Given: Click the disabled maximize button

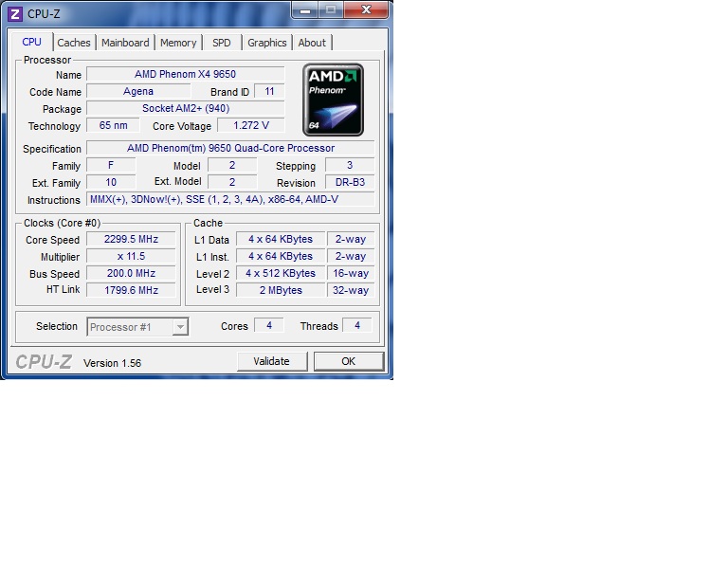Looking at the screenshot, I should pos(331,9).
